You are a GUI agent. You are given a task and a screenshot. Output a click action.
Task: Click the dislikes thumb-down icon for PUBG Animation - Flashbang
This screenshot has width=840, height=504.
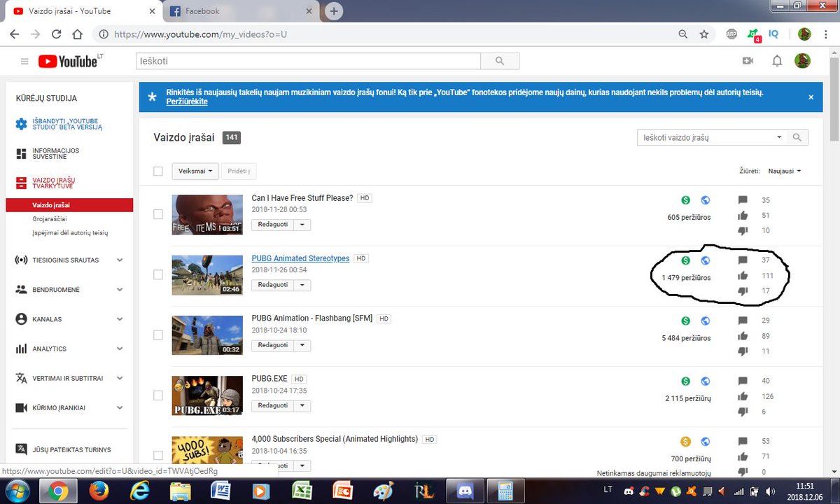[x=743, y=351]
